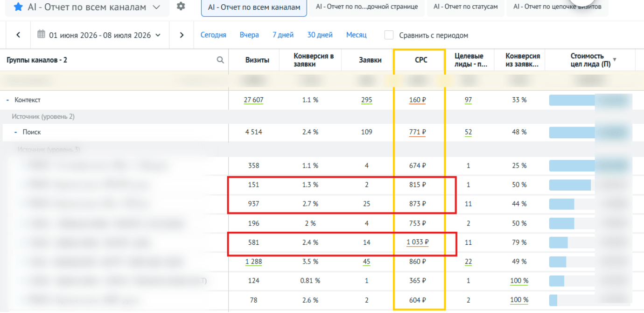Click the CPC column header
644x313 pixels.
tap(421, 60)
